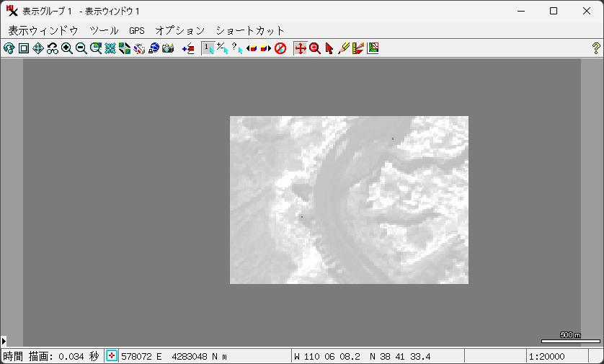Viewport: 604px width, 364px height.
Task: Expand the left sidebar arrow
Action: 4,340
